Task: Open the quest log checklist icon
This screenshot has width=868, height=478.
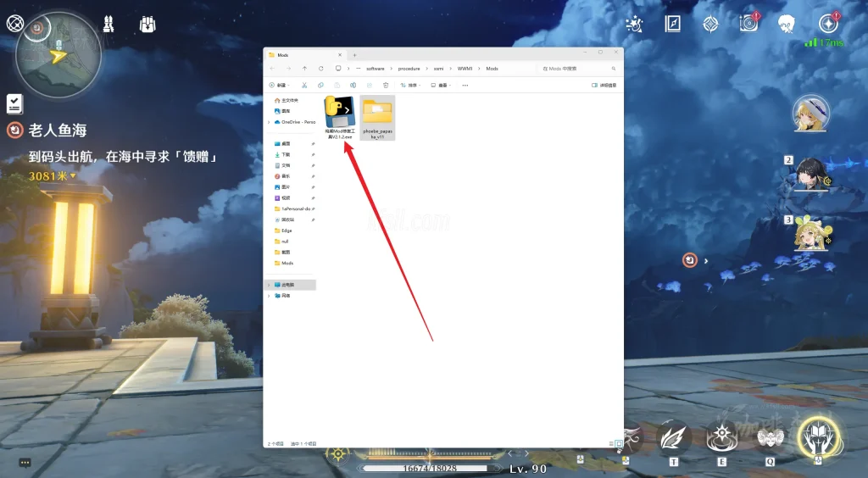Action: point(14,103)
